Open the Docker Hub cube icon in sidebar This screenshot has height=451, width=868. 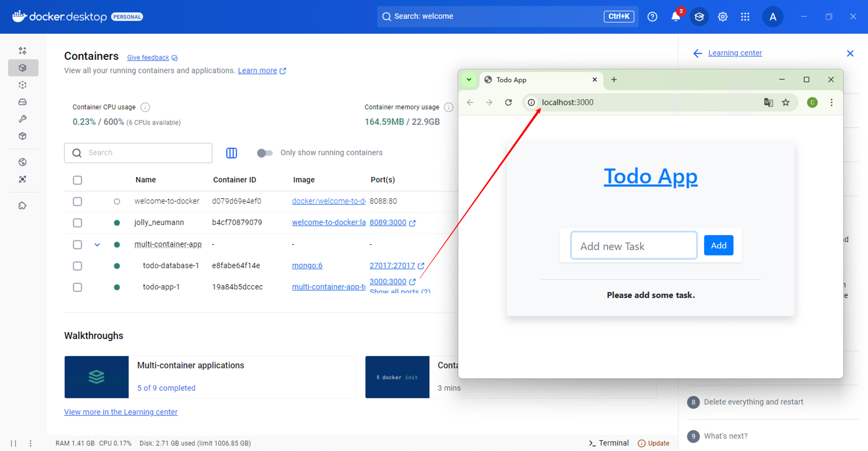[x=22, y=136]
